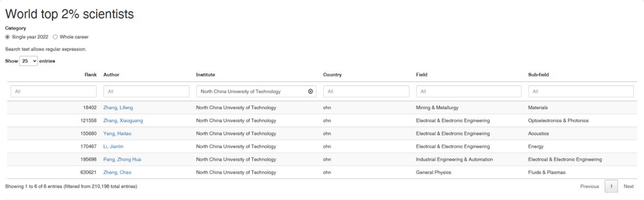The width and height of the screenshot is (644, 200).
Task: Click the Author filter input field
Action: [146, 91]
